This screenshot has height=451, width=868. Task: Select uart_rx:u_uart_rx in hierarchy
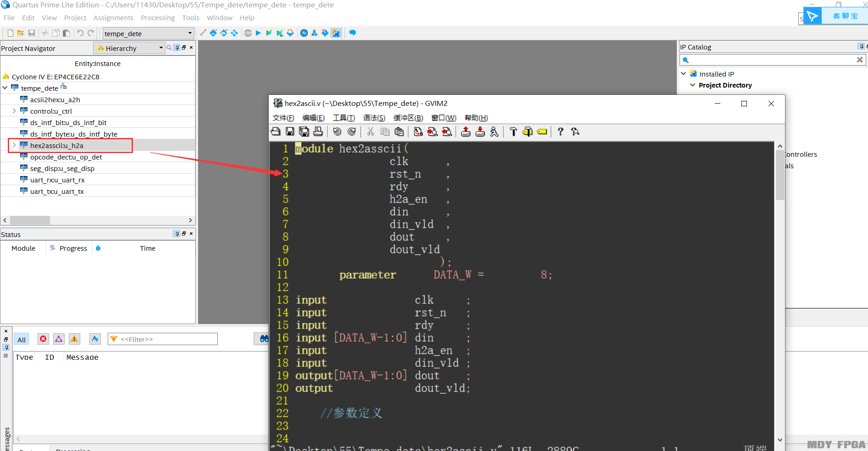(57, 180)
